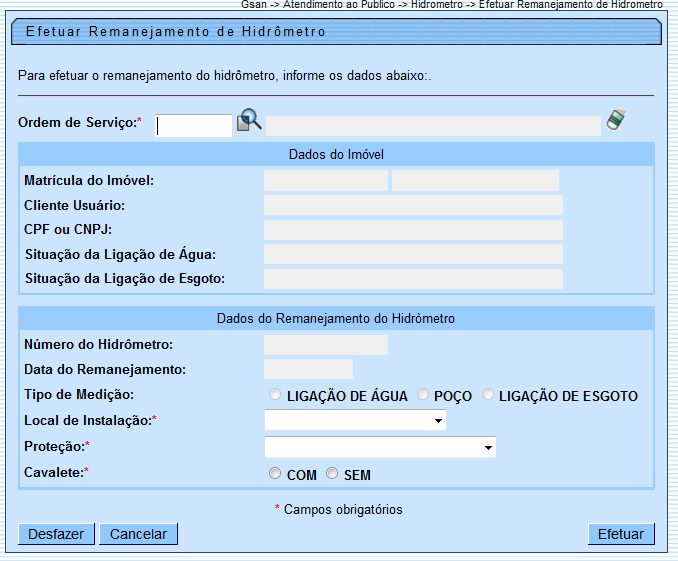Open the Local de Instalação dropdown
678x561 pixels.
pyautogui.click(x=355, y=421)
